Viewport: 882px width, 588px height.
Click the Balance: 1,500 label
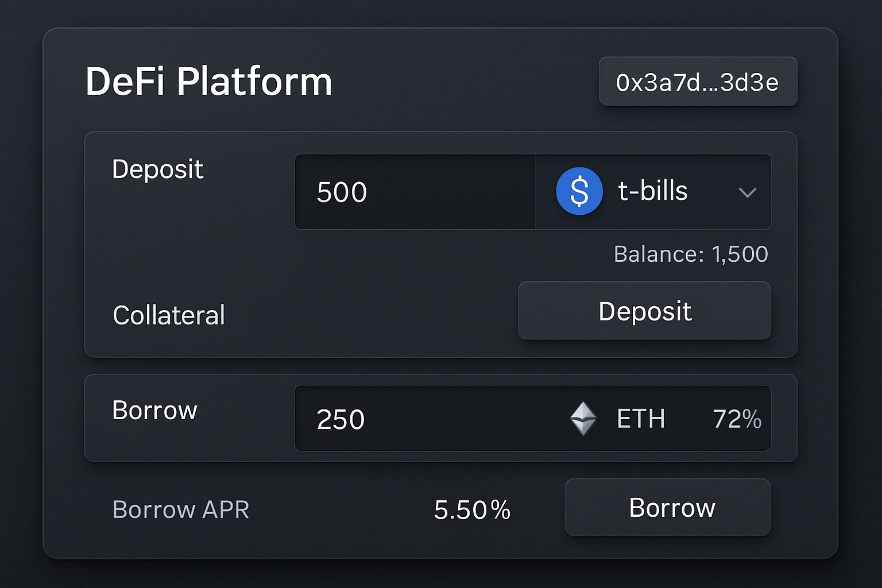point(690,254)
